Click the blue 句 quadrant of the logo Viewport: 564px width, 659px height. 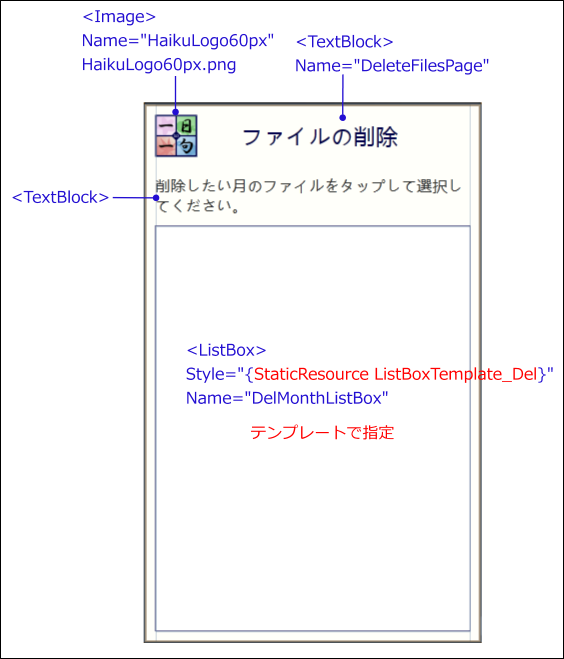coord(187,146)
